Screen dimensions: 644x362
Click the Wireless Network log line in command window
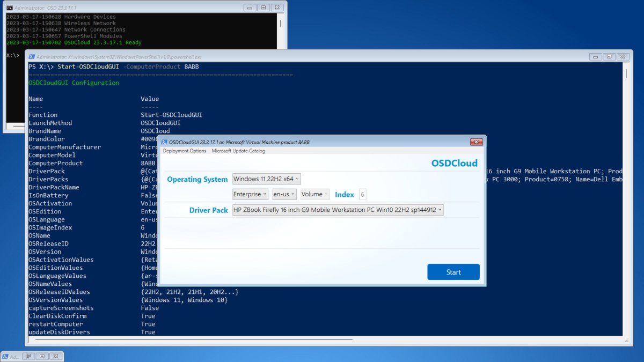coord(61,23)
